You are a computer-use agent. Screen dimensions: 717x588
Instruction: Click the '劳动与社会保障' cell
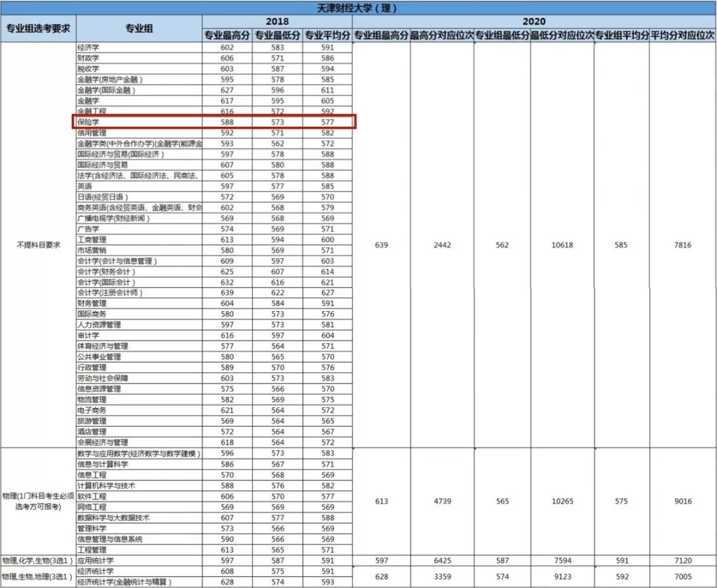click(x=139, y=378)
